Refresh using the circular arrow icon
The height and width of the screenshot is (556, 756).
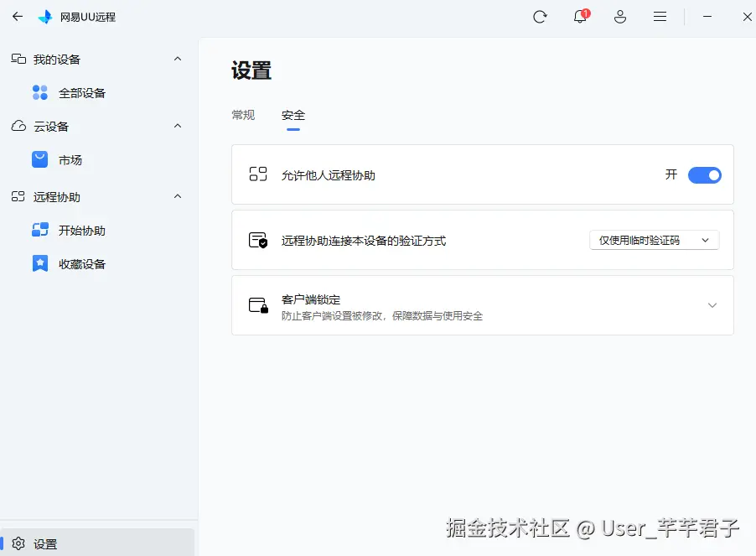[x=540, y=17]
